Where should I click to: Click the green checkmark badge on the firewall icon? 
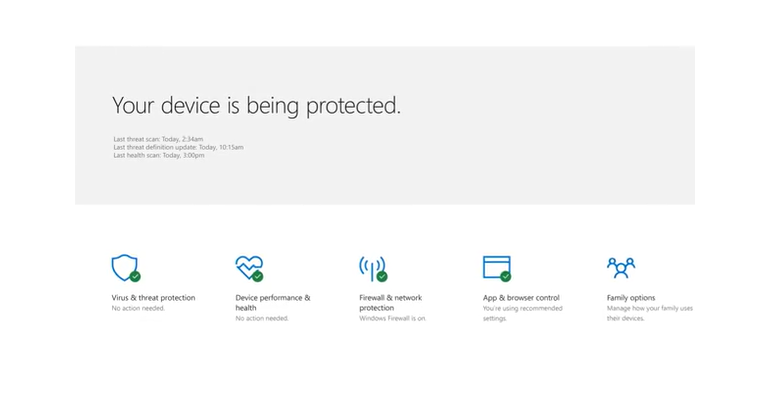click(x=382, y=276)
